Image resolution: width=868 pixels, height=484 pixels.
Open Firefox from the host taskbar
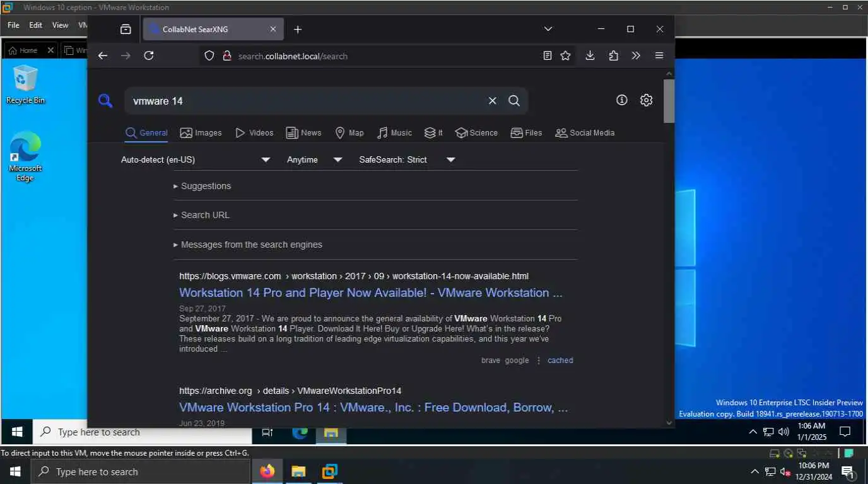point(267,471)
